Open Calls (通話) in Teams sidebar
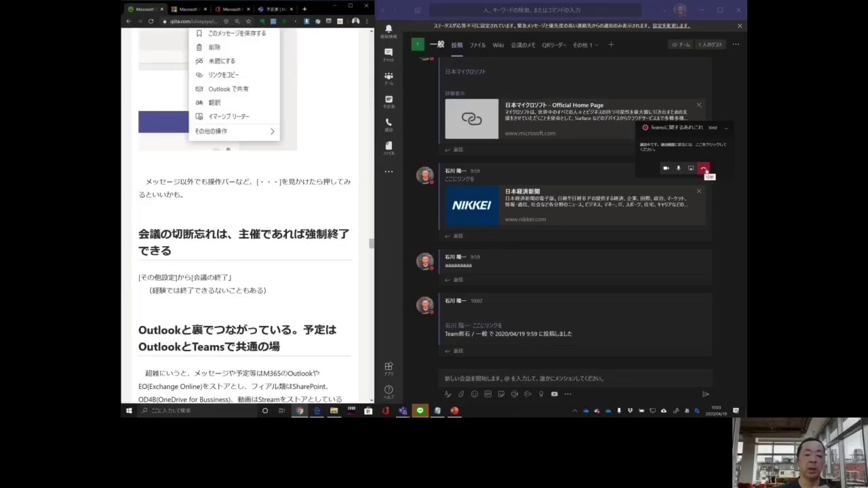 point(389,125)
